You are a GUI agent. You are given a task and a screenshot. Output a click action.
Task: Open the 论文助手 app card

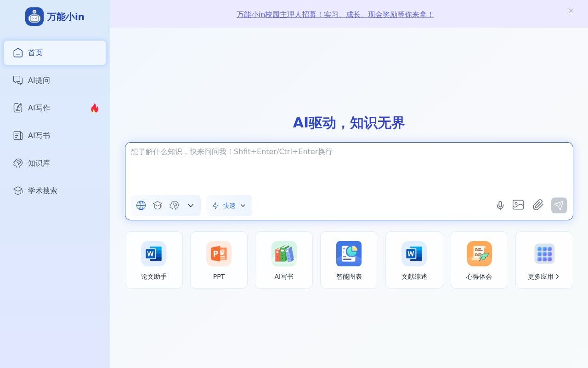click(x=154, y=260)
